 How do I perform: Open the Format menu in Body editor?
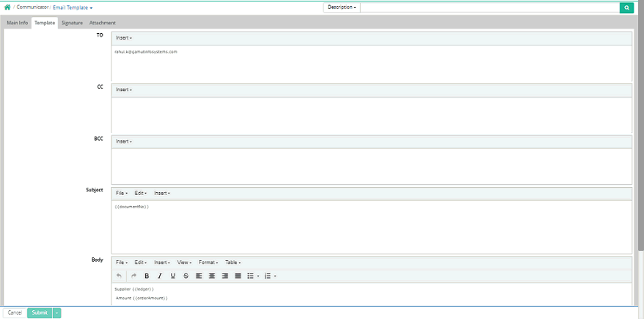pyautogui.click(x=208, y=262)
